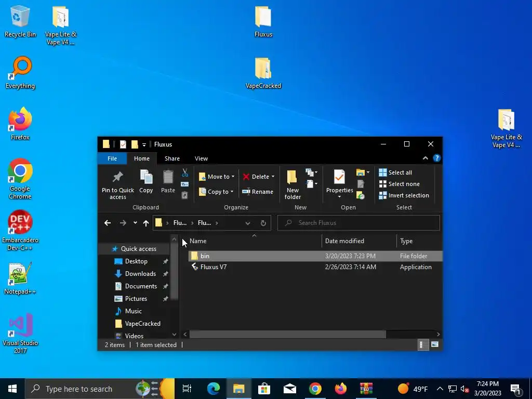Click the Rename button
Image resolution: width=532 pixels, height=399 pixels.
click(258, 192)
